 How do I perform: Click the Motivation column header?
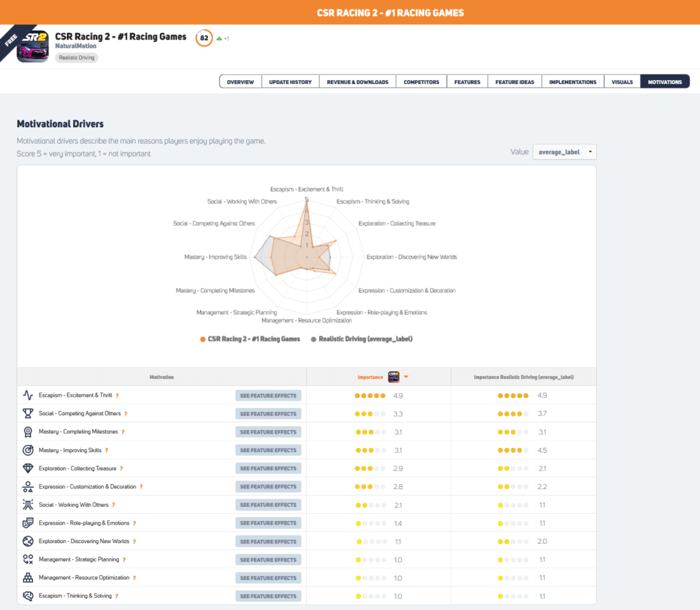point(161,377)
